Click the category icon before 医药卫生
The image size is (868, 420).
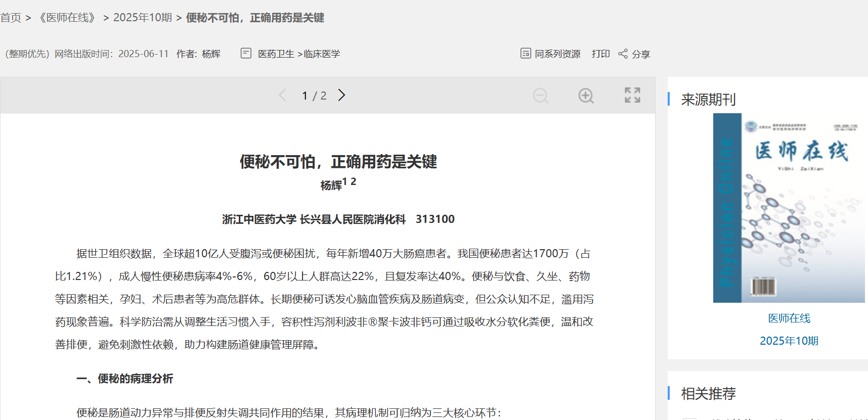coord(246,54)
